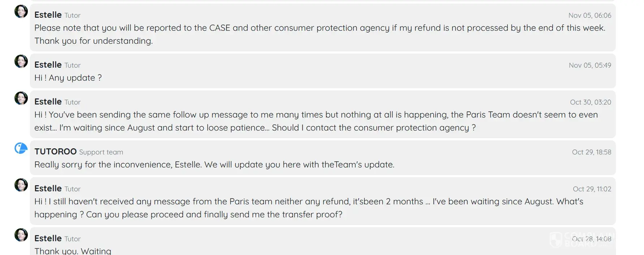Click the shield watermark logo at bottom right
Screen dimensions: 644x255
[x=556, y=239]
